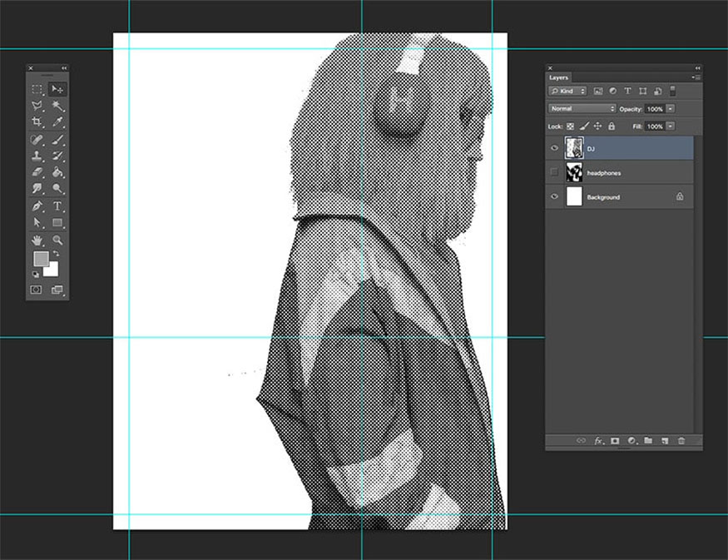Select the Magic Wand tool
728x560 pixels.
point(57,106)
